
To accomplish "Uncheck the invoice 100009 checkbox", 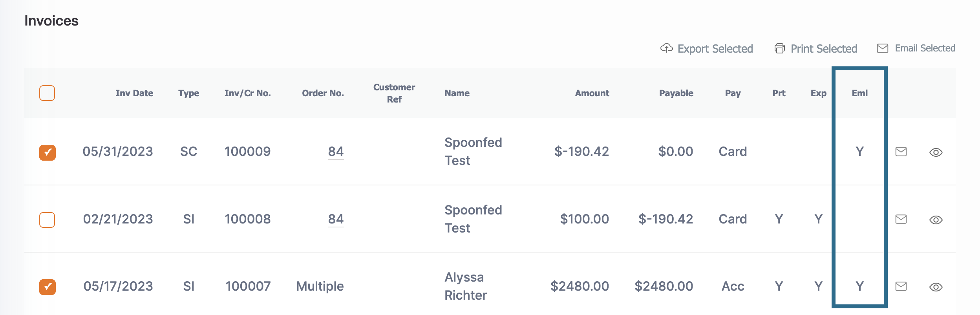I will pyautogui.click(x=48, y=153).
